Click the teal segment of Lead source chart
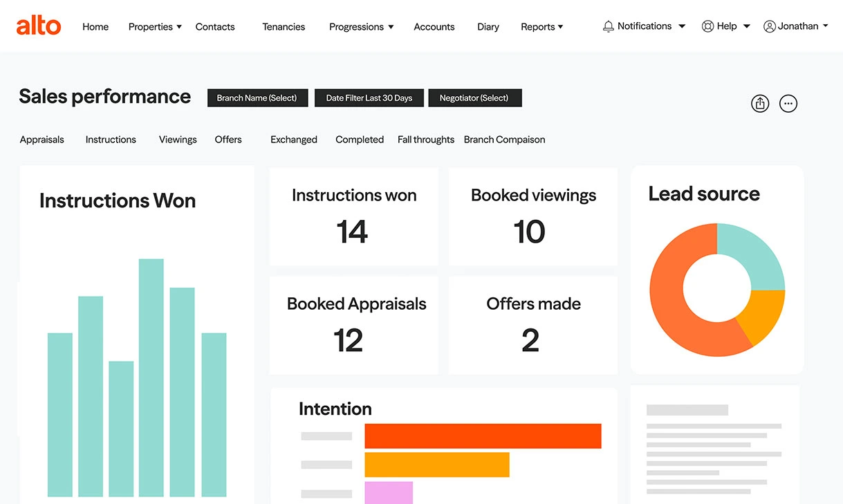Screen dimensions: 843x504 754,254
